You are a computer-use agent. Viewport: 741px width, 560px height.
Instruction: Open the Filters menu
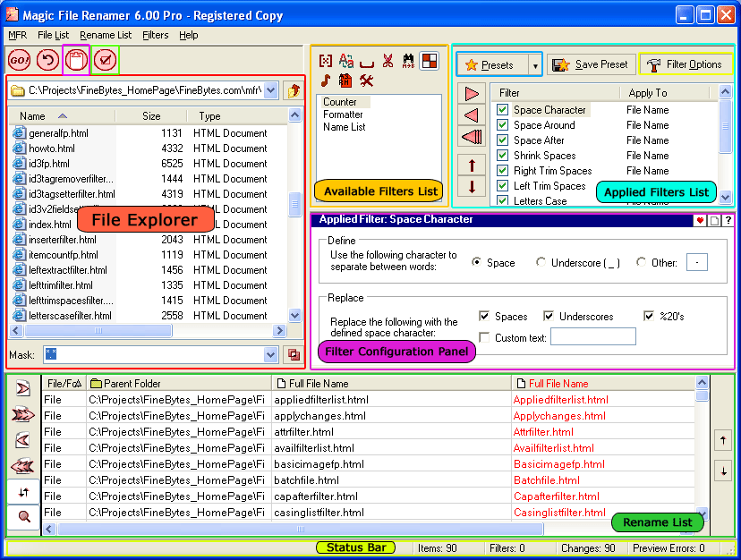point(156,35)
